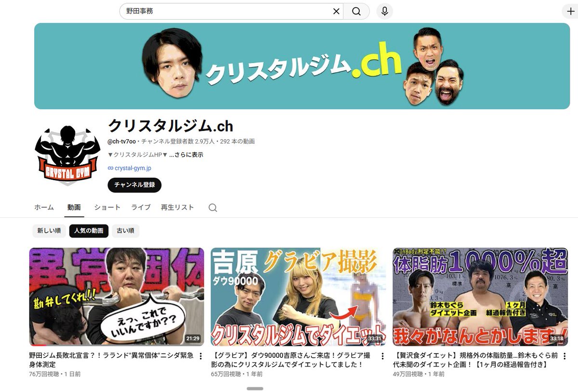The height and width of the screenshot is (392, 578).
Task: Click the 33:18 duration badge
Action: pyautogui.click(x=556, y=339)
